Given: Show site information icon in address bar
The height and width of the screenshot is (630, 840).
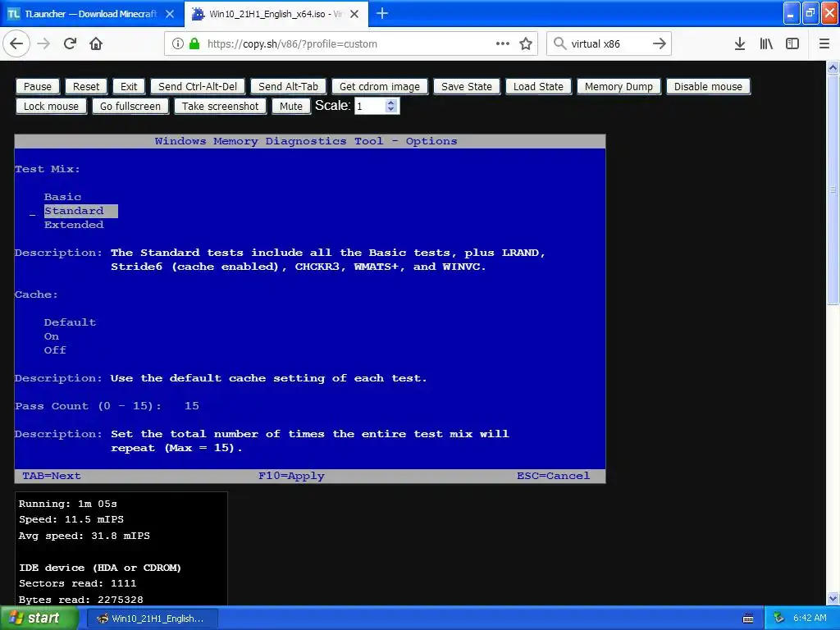Looking at the screenshot, I should (177, 44).
